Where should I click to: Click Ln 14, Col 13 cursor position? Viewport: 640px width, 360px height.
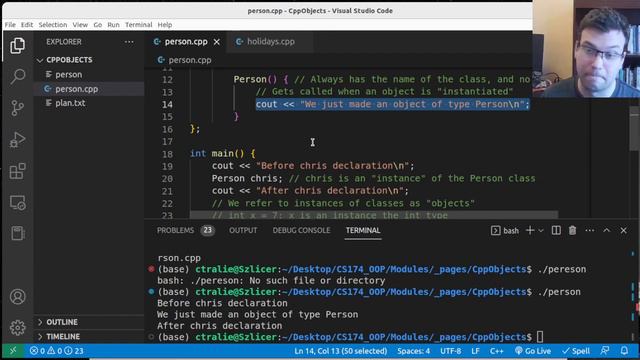(340, 351)
